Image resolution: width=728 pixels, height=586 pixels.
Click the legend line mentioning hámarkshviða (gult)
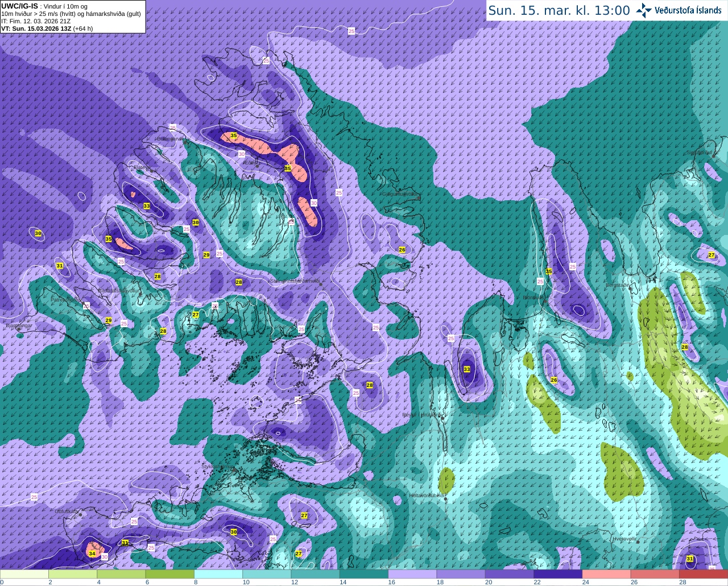[x=71, y=14]
